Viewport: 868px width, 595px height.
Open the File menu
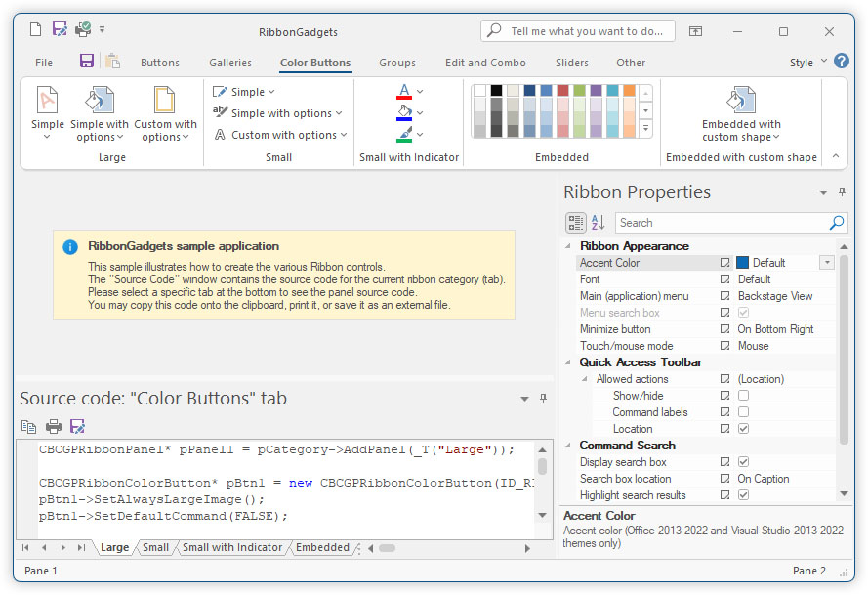[x=44, y=63]
